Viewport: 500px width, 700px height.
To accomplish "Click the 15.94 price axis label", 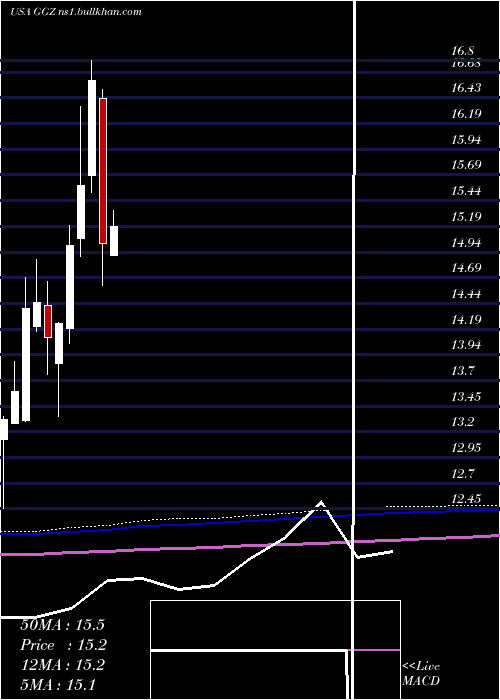I will click(x=466, y=140).
